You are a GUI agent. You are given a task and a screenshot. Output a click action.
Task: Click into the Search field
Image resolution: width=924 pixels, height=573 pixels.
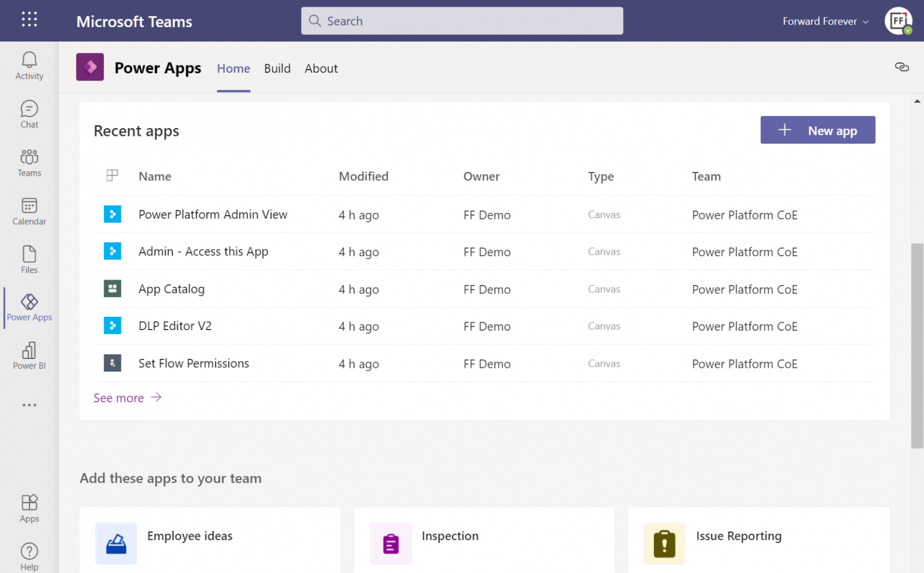(462, 21)
